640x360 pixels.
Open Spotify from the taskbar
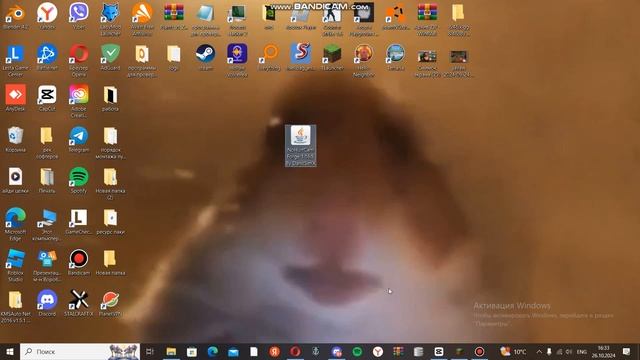click(x=357, y=351)
